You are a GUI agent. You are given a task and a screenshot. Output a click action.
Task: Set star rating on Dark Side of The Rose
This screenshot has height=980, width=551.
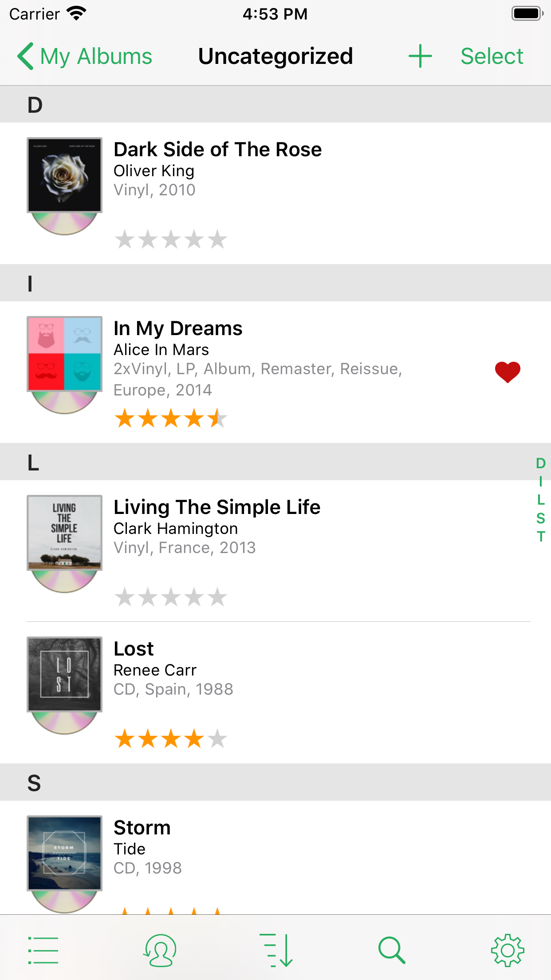(x=171, y=240)
